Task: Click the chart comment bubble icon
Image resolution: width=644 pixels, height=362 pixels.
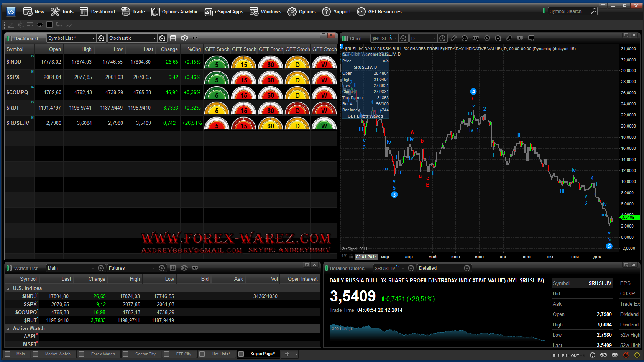Action: [531, 38]
